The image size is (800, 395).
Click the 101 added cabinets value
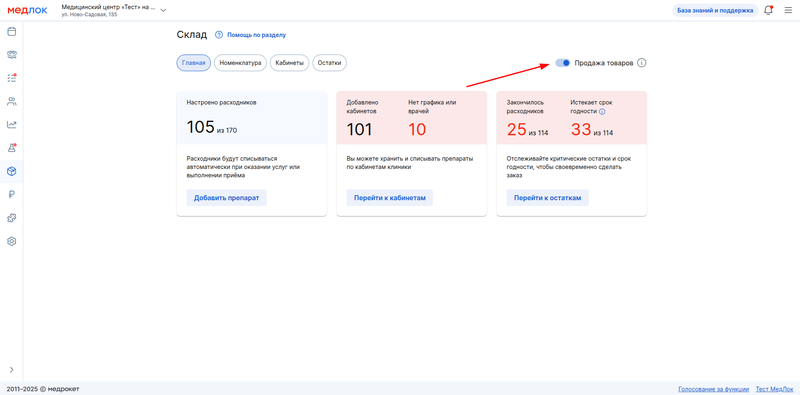[x=359, y=130]
